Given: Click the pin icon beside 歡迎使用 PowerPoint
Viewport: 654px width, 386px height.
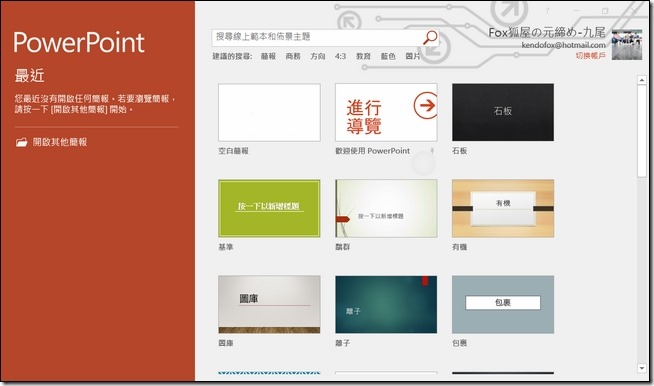Looking at the screenshot, I should pos(432,151).
